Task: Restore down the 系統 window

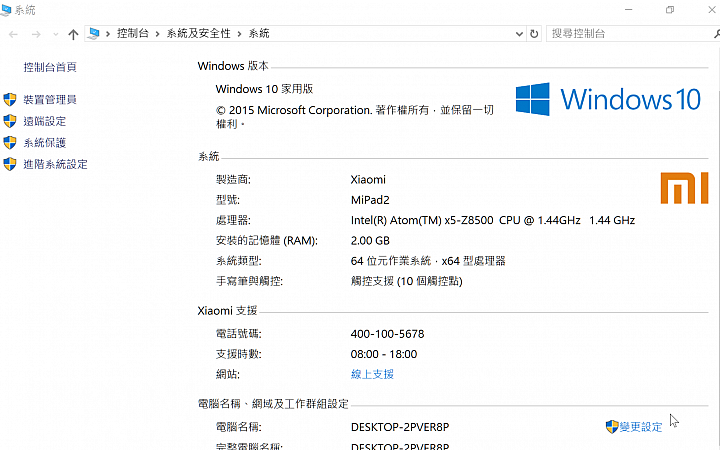Action: [x=670, y=10]
